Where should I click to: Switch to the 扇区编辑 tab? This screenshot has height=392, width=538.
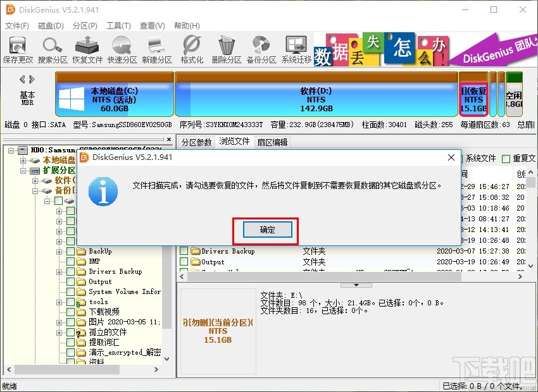pyautogui.click(x=272, y=142)
